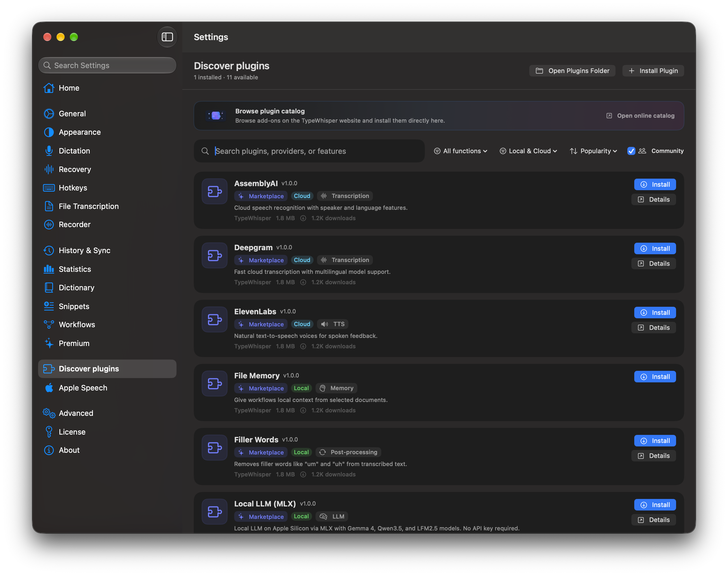Focus the Search plugins, providers, or features field
The width and height of the screenshot is (728, 576).
[x=309, y=151]
